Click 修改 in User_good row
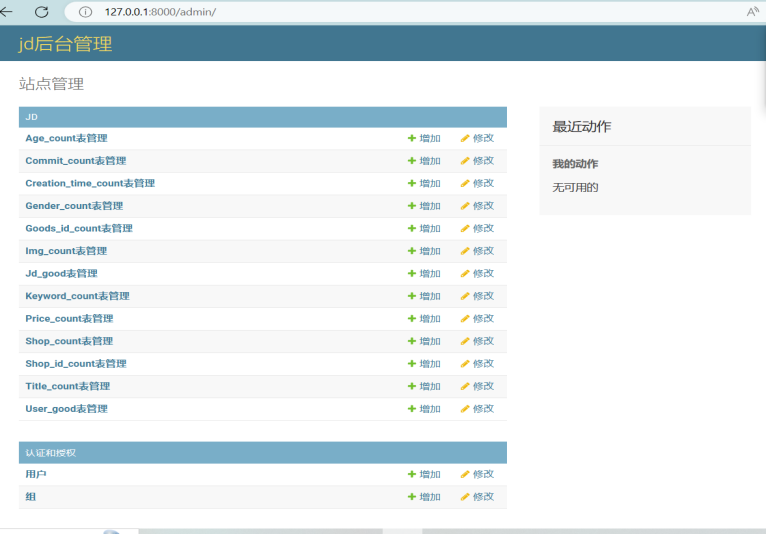This screenshot has width=766, height=534. pos(477,408)
